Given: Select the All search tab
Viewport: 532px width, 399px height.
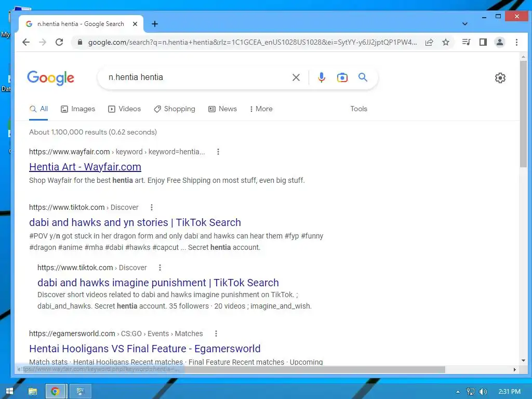Looking at the screenshot, I should (38, 109).
